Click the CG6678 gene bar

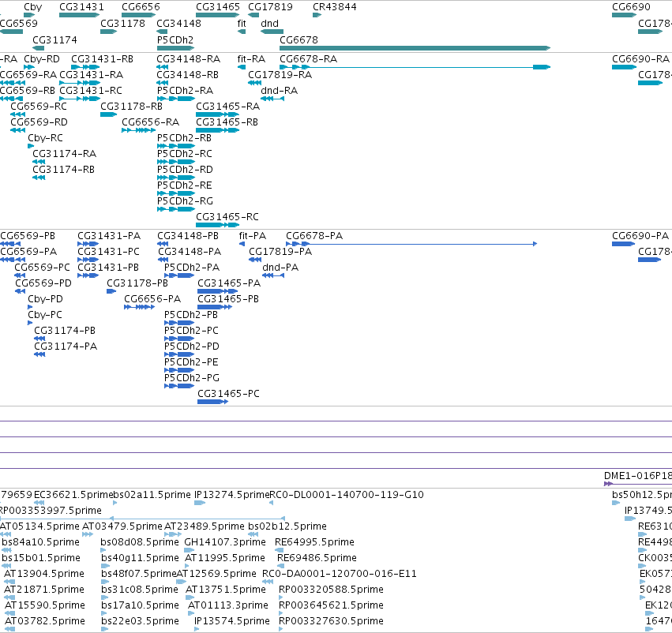click(x=415, y=48)
